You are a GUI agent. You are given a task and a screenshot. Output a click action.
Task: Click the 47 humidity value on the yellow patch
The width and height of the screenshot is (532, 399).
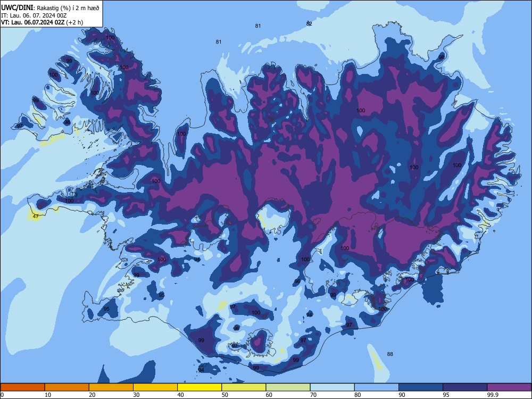click(x=36, y=216)
